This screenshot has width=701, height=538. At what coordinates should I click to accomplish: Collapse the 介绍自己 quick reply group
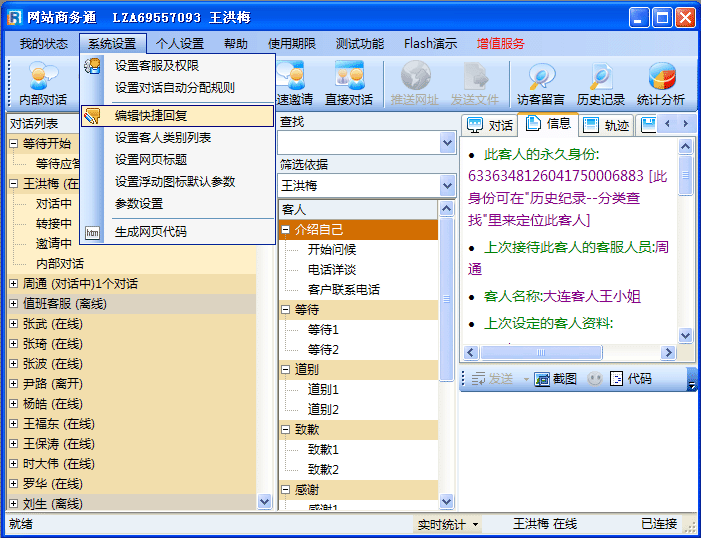tap(285, 230)
